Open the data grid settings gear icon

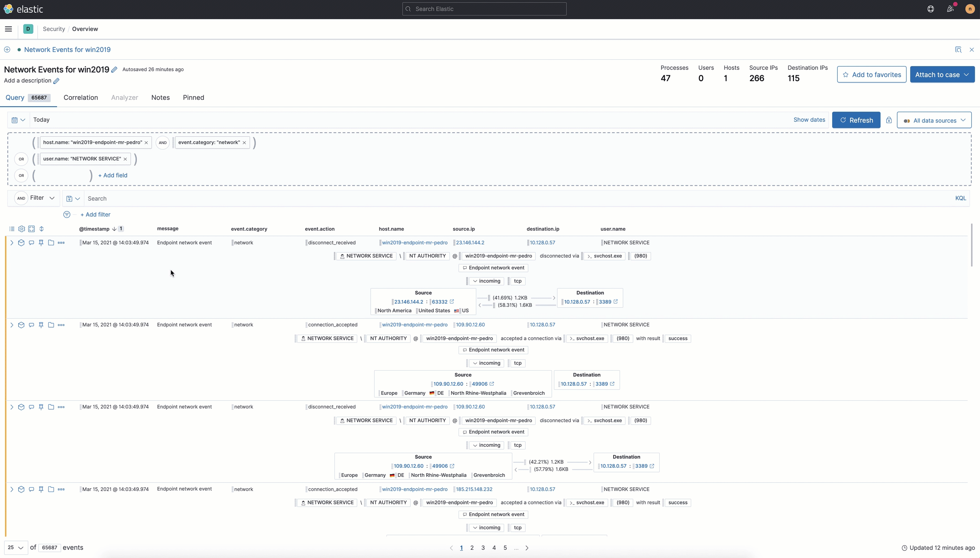click(x=21, y=229)
